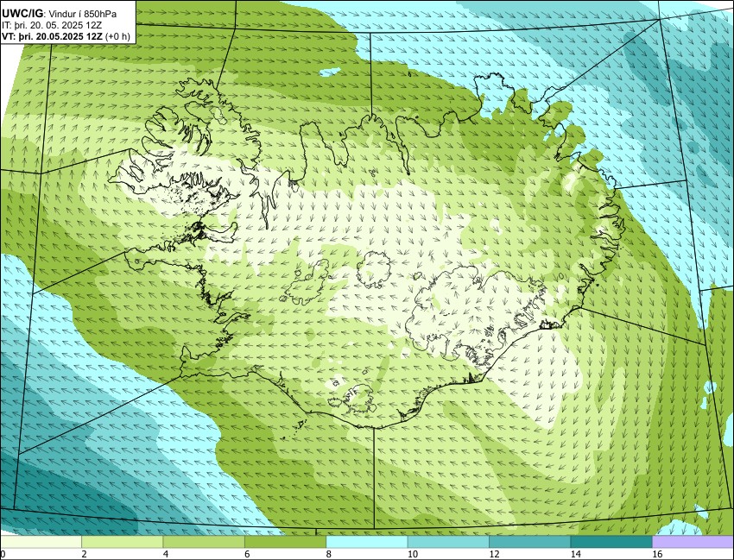734x560 pixels.
Task: Click the 'IT: þri. 20. 05. 2025 12Z' line
Action: point(51,25)
